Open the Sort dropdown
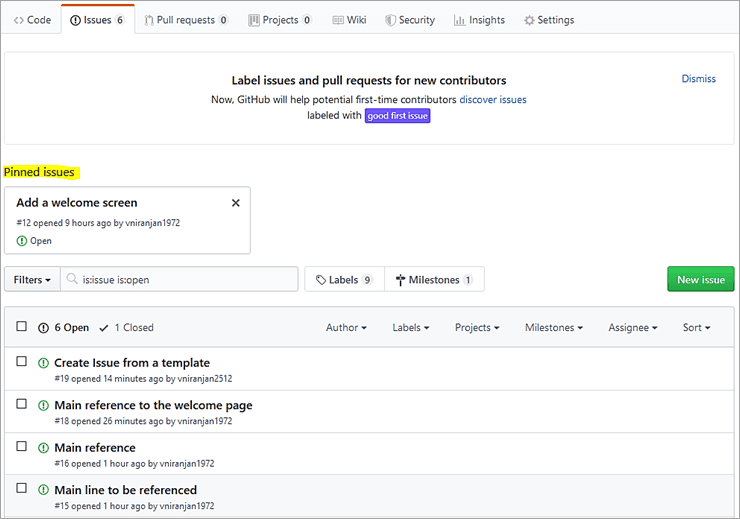The height and width of the screenshot is (519, 740). click(696, 328)
